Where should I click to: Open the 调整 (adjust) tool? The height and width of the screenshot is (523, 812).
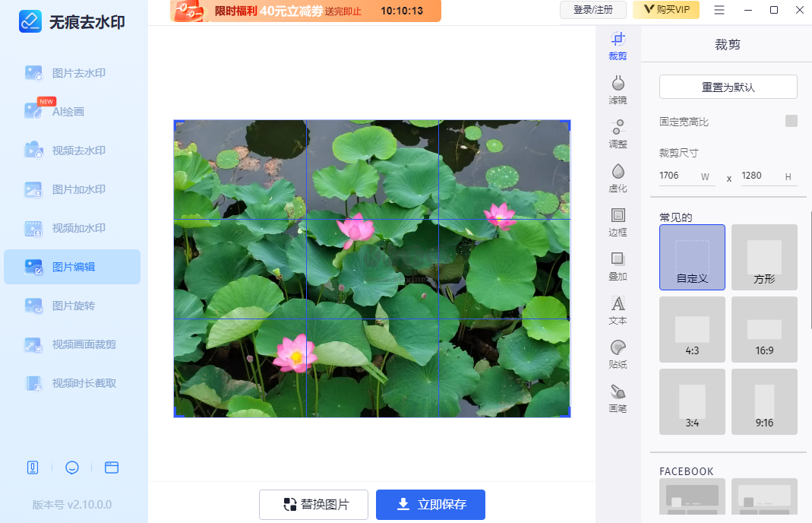[618, 130]
